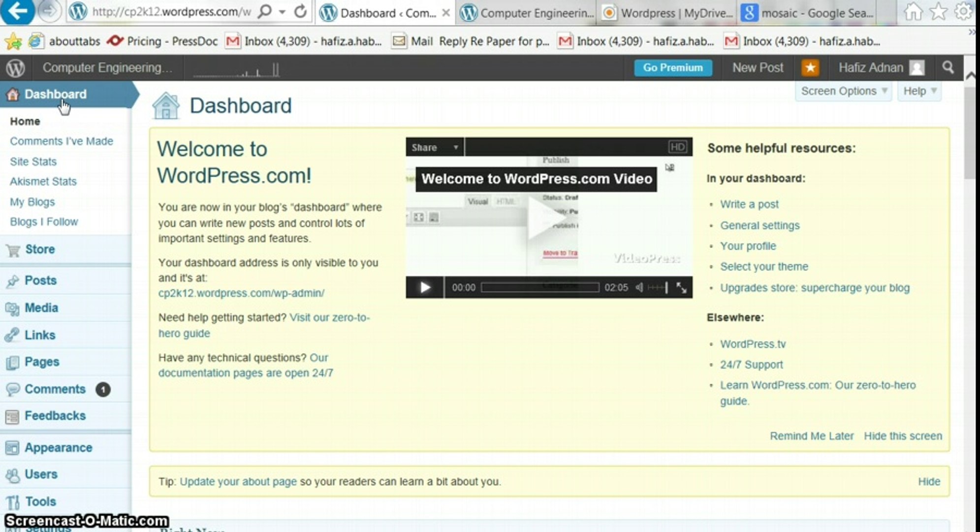Click New Post in admin bar

(758, 67)
